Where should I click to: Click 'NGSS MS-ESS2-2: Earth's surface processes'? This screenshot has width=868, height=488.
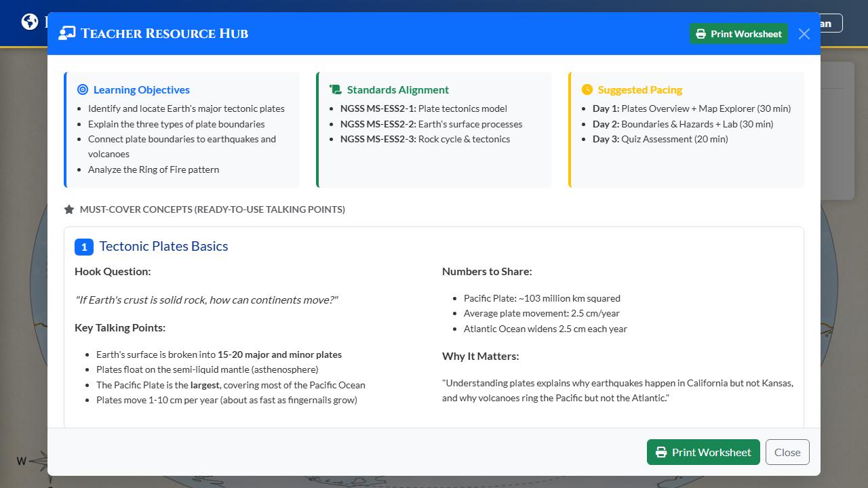pyautogui.click(x=431, y=124)
